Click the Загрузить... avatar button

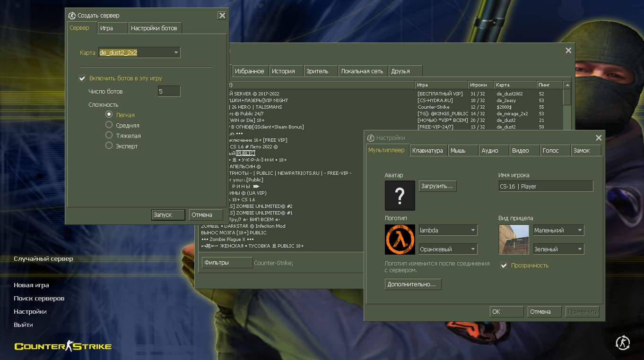(437, 186)
